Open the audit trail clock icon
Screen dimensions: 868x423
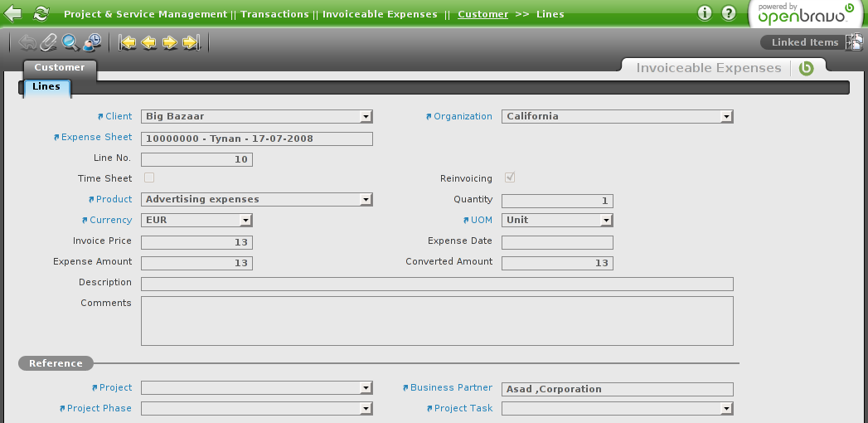(92, 42)
